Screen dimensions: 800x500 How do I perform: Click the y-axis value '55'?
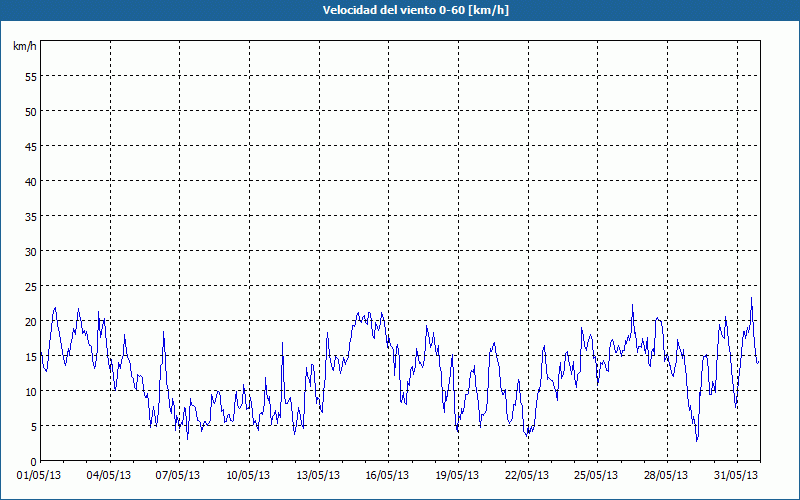(x=31, y=77)
